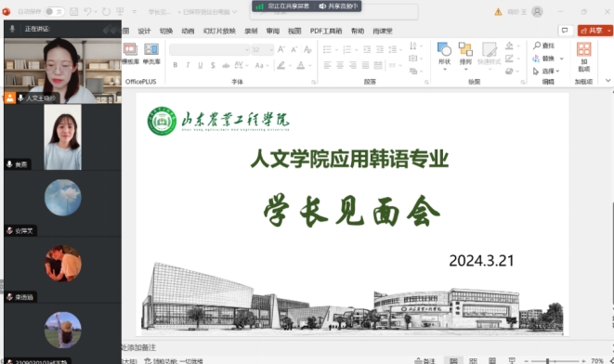Click the Save disk icon

click(73, 12)
